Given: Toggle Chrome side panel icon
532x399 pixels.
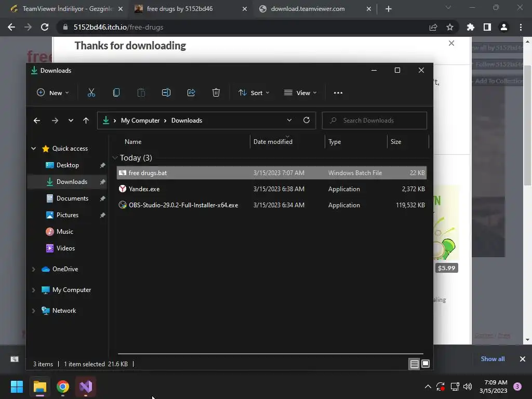Looking at the screenshot, I should 487,27.
